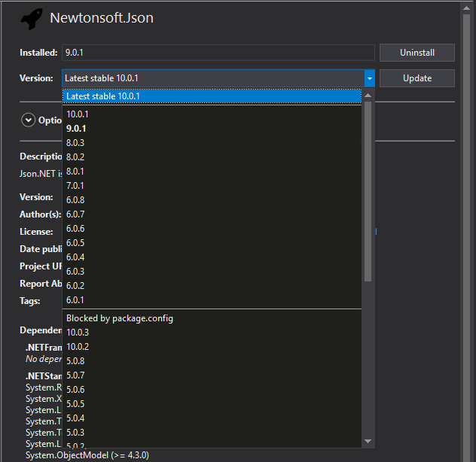The height and width of the screenshot is (462, 476).
Task: Click the dropdown list scroll-down arrow
Action: pos(368,441)
